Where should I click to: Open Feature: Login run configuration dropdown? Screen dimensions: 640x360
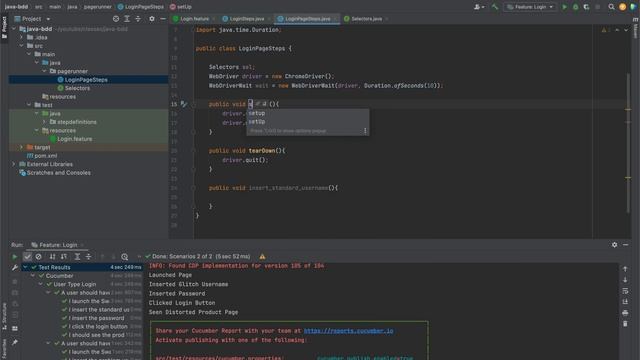pyautogui.click(x=530, y=7)
